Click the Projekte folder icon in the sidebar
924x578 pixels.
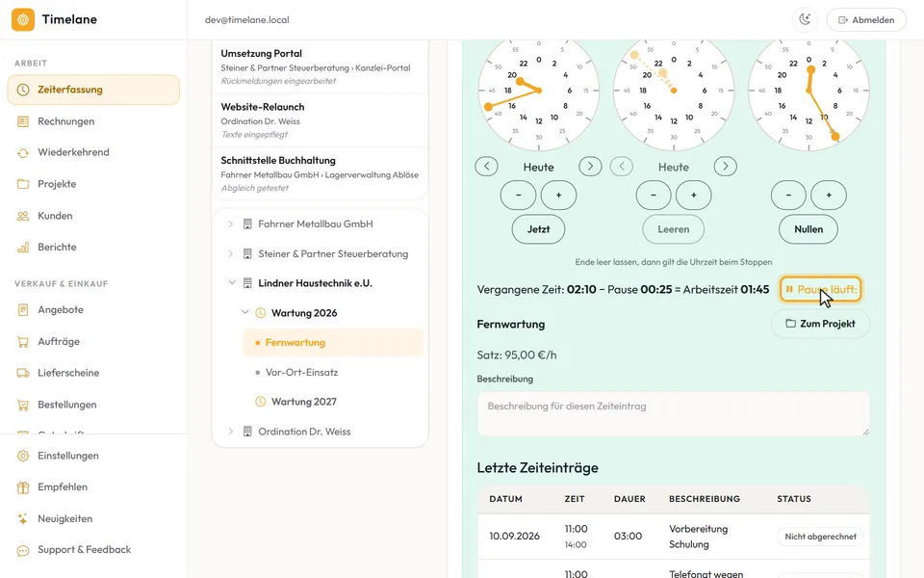[x=23, y=184]
